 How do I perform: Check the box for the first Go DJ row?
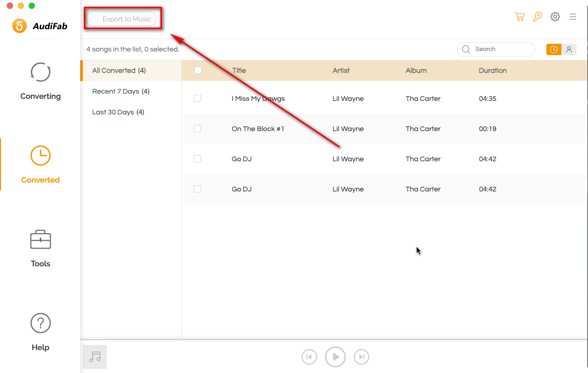(197, 159)
